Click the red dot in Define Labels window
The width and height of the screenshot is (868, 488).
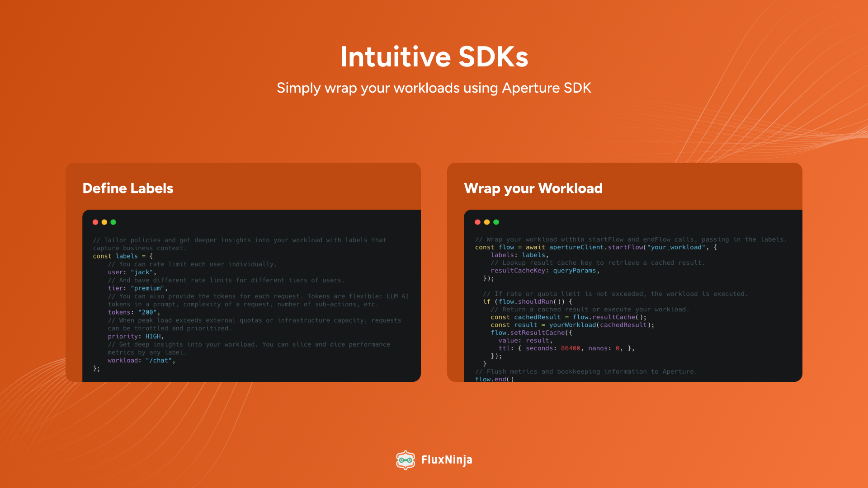(95, 222)
